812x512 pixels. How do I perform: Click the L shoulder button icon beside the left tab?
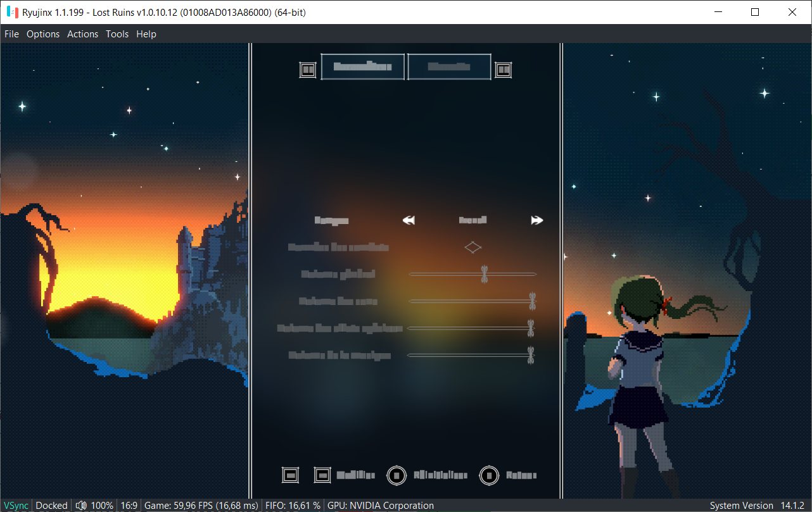pyautogui.click(x=308, y=70)
